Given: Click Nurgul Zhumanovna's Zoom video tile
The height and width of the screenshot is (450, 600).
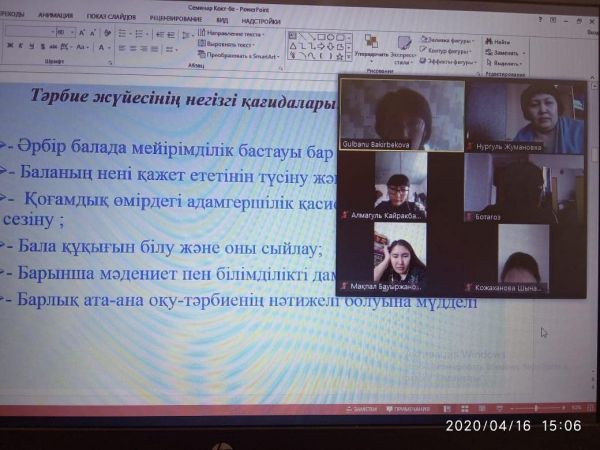Looking at the screenshot, I should [x=525, y=116].
